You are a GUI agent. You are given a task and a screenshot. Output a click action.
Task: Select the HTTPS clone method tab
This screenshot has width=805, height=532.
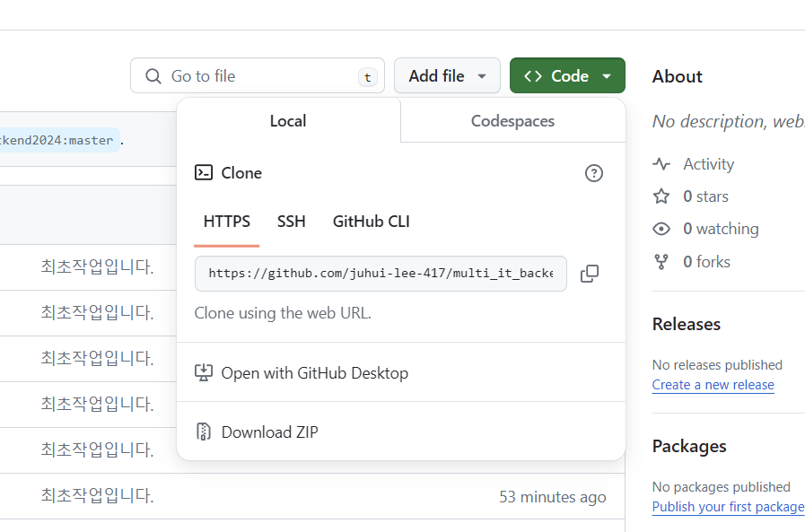coord(226,222)
